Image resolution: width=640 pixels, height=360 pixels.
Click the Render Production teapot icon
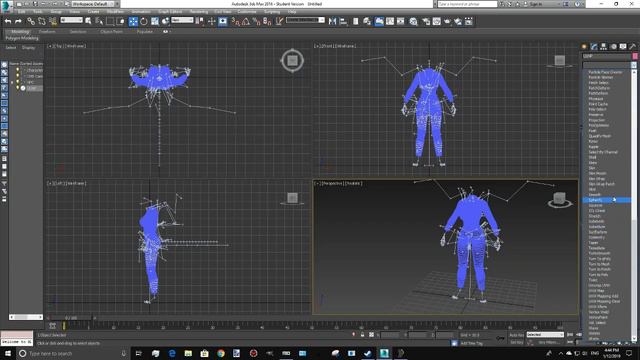447,21
